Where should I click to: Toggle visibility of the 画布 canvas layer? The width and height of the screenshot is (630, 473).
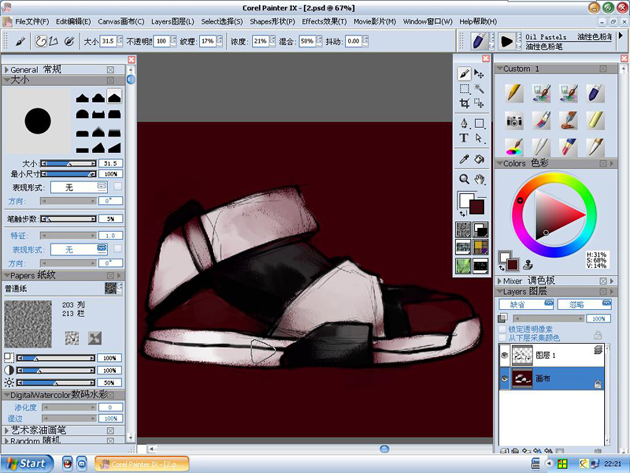click(504, 379)
